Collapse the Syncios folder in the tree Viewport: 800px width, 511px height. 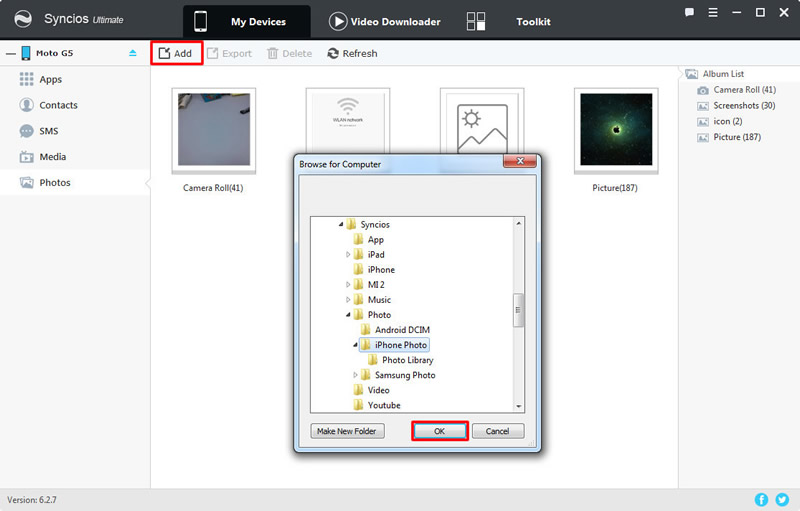click(x=340, y=224)
